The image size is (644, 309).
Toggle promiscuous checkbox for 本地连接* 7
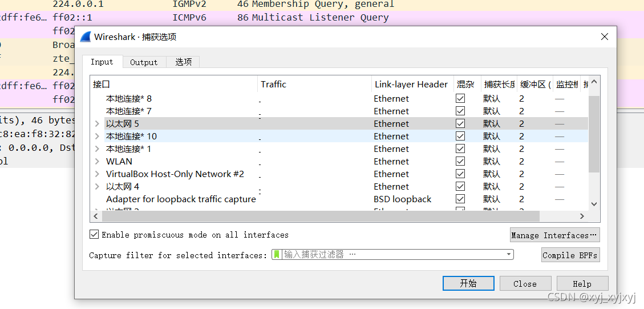(460, 111)
